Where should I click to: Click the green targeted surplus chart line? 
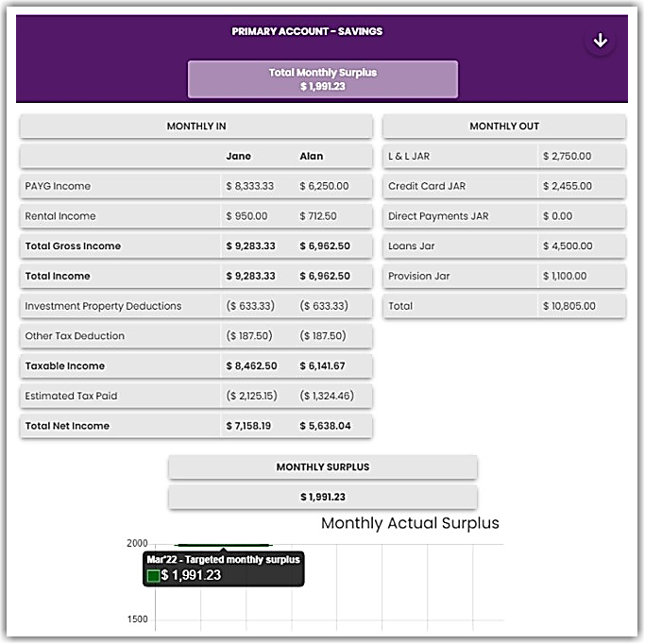[223, 545]
